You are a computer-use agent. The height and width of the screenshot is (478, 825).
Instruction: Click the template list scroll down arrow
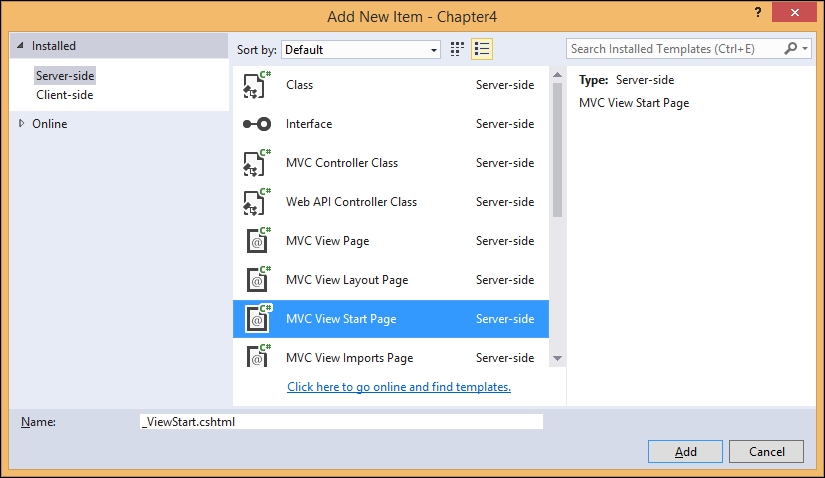point(557,358)
